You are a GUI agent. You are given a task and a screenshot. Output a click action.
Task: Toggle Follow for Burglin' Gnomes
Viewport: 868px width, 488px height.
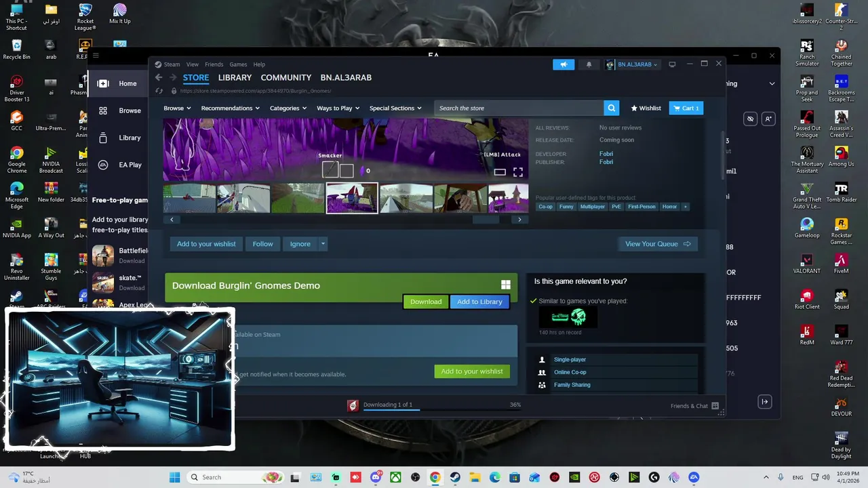tap(262, 244)
